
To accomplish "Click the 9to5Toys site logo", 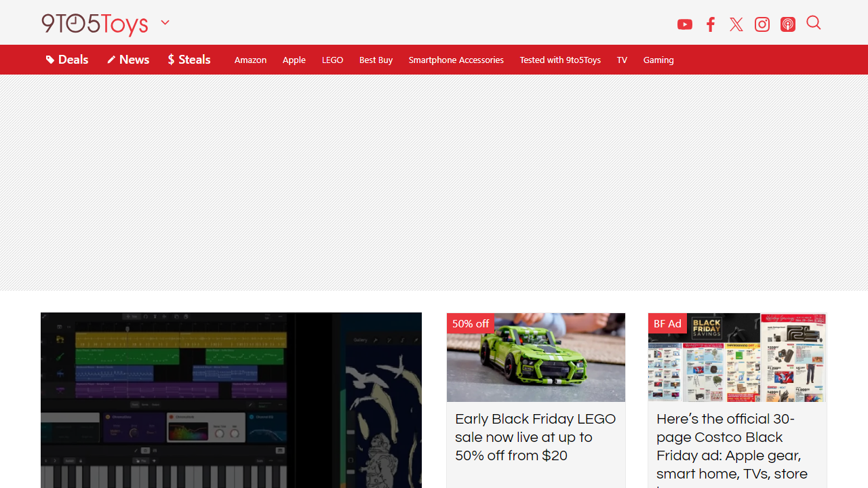I will click(94, 23).
